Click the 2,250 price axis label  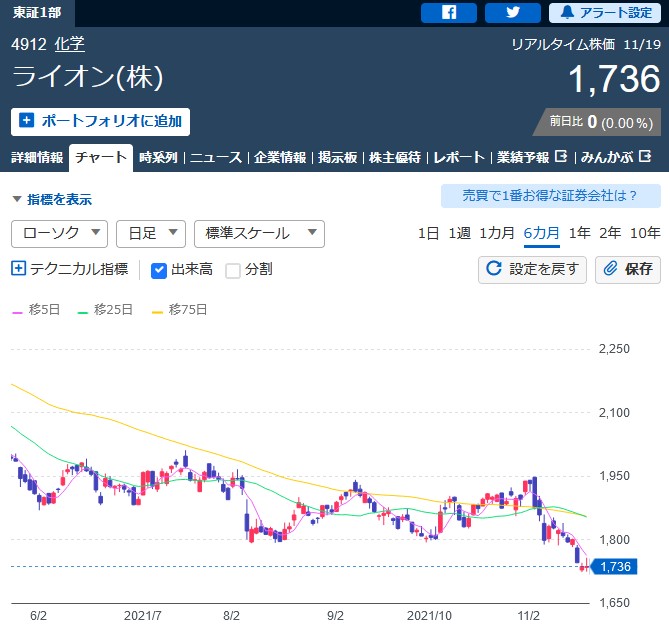pos(614,349)
